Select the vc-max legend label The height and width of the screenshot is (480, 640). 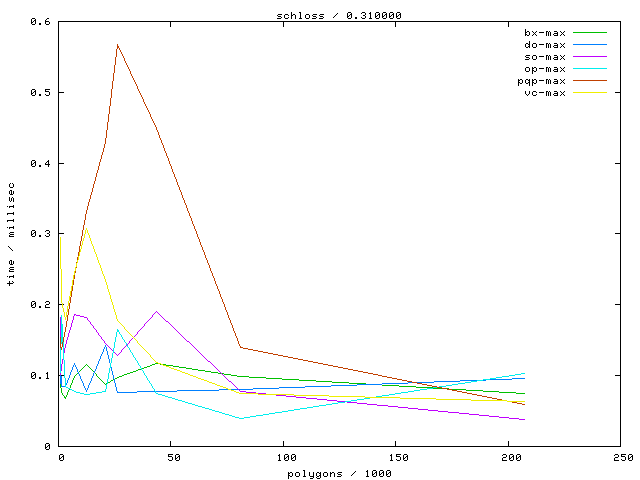545,93
